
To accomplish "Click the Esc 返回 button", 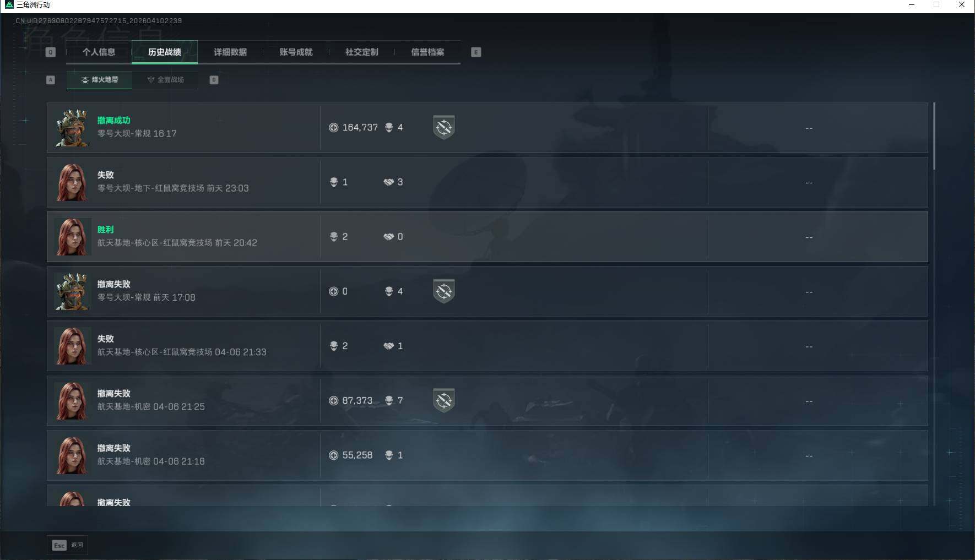I will (67, 545).
